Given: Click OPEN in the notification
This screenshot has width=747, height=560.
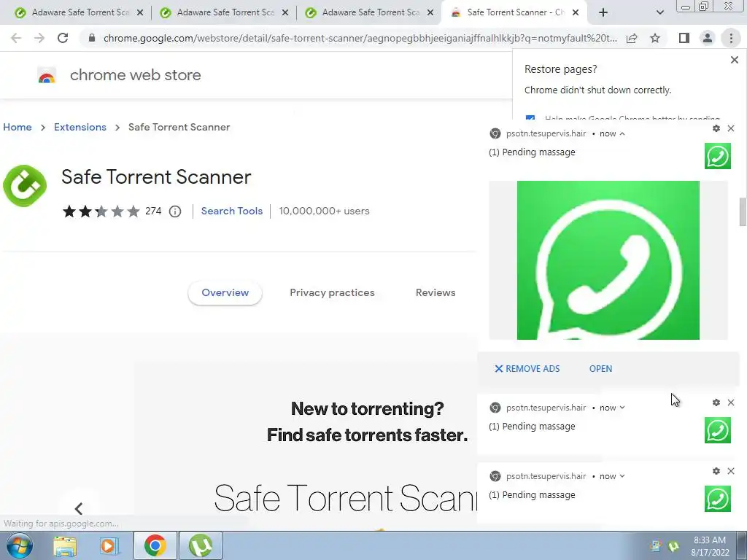Looking at the screenshot, I should pos(601,368).
